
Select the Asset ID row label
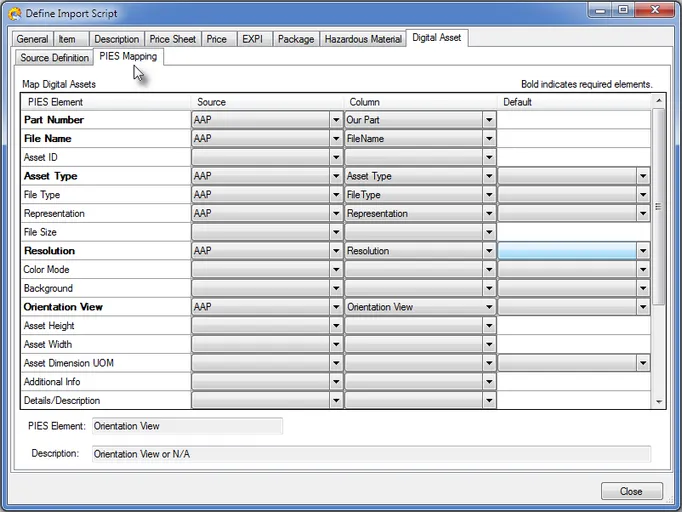click(x=42, y=158)
